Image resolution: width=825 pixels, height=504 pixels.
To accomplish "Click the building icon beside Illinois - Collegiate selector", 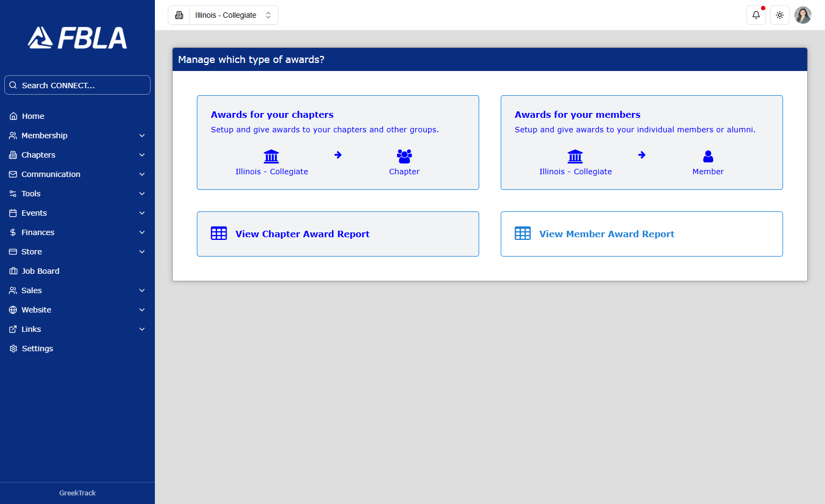I will 179,15.
